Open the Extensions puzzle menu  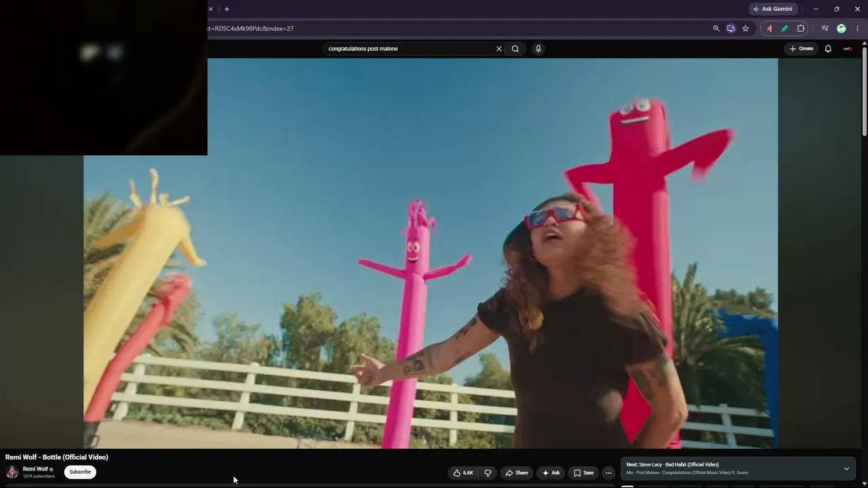click(x=801, y=28)
